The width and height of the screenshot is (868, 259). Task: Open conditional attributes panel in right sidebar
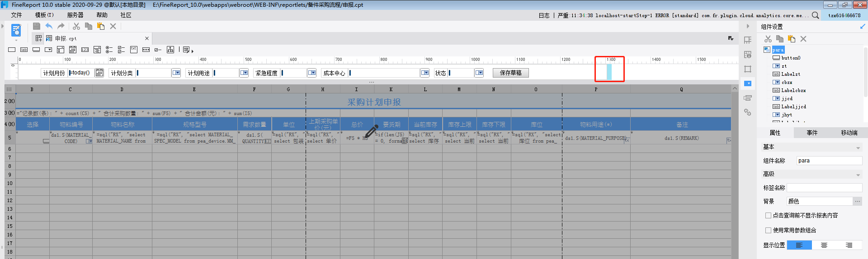pyautogui.click(x=748, y=98)
